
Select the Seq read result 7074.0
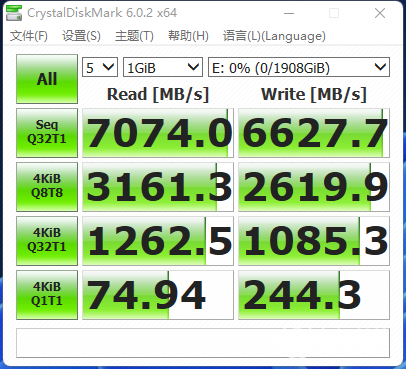tap(158, 133)
